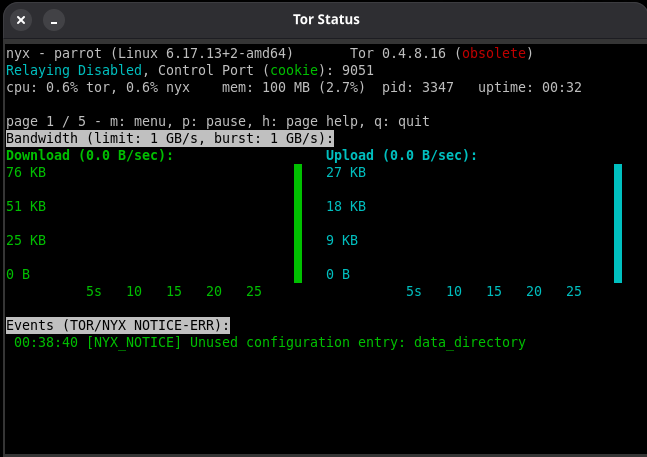Screen dimensions: 647x457
Task: Click the 'Tor 0.4.8.16' version text
Action: tap(398, 53)
